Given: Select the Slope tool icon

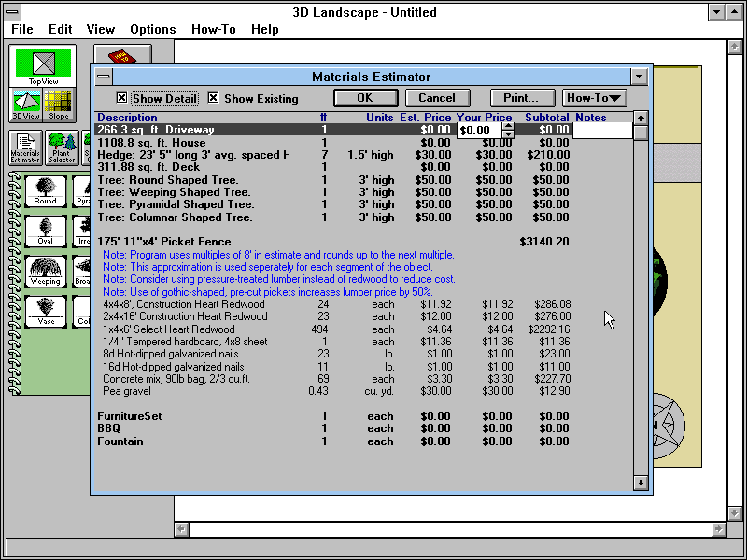Looking at the screenshot, I should click(x=59, y=105).
